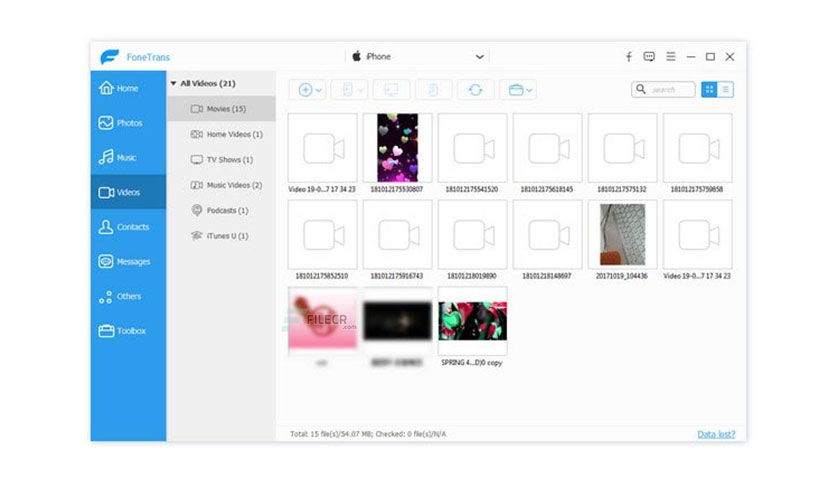This screenshot has height=484, width=836.
Task: Select video thumbnail 181012175541520
Action: (472, 148)
